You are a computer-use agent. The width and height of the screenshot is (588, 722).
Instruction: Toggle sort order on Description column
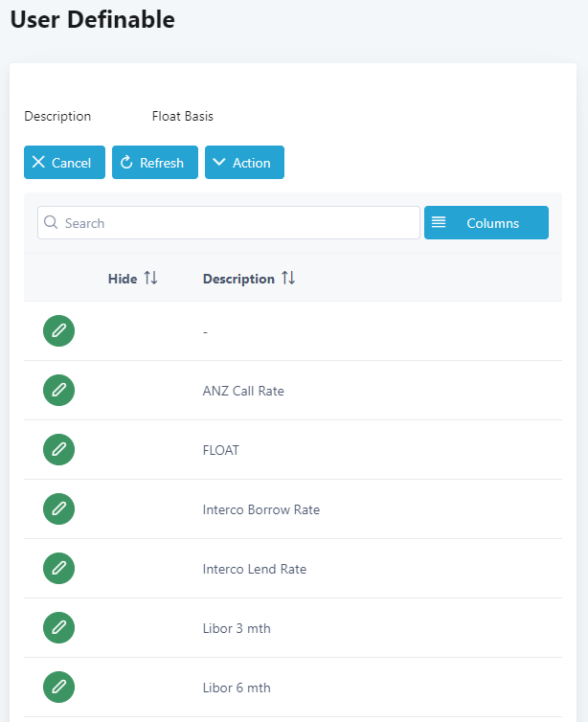click(x=288, y=279)
